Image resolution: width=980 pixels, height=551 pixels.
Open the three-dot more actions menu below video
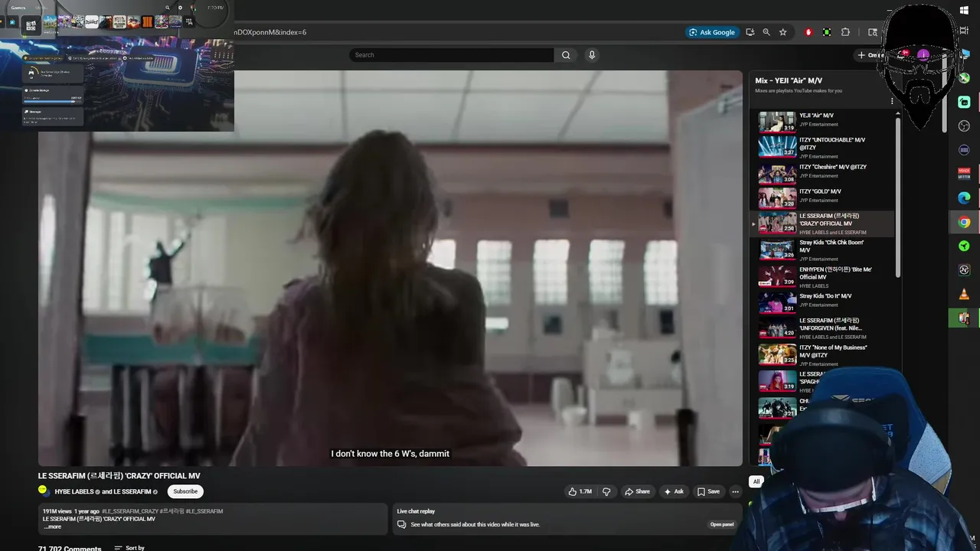735,491
